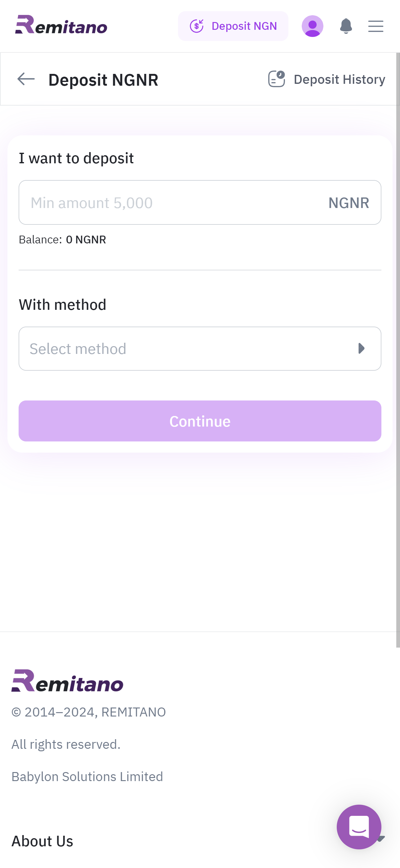400x868 pixels.
Task: Click the Remitano logo in the header
Action: click(x=61, y=26)
